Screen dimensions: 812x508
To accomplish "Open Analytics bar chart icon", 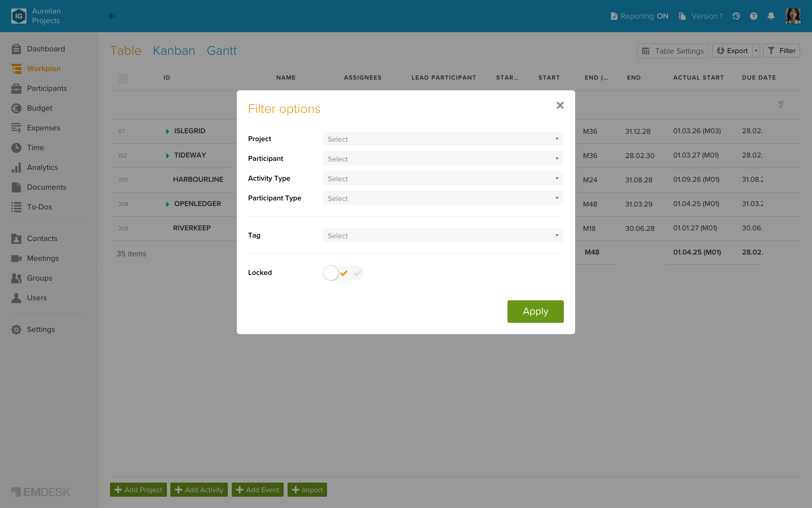I will point(16,168).
